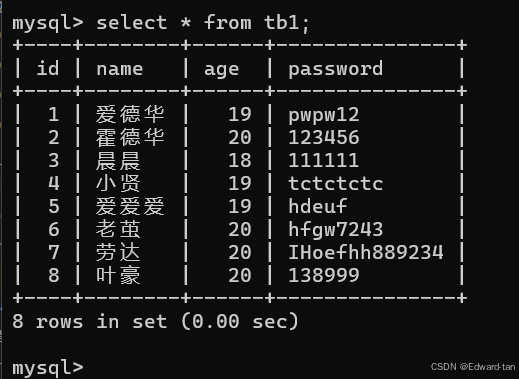This screenshot has width=519, height=379.
Task: Click the password value 'tctctctc'
Action: 336,183
